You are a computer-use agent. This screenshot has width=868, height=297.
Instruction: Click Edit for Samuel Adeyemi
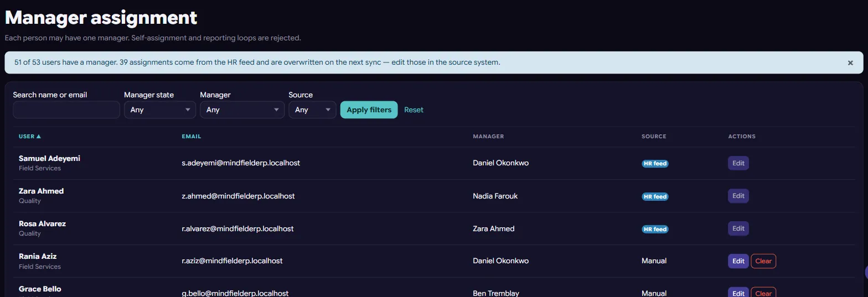coord(738,163)
